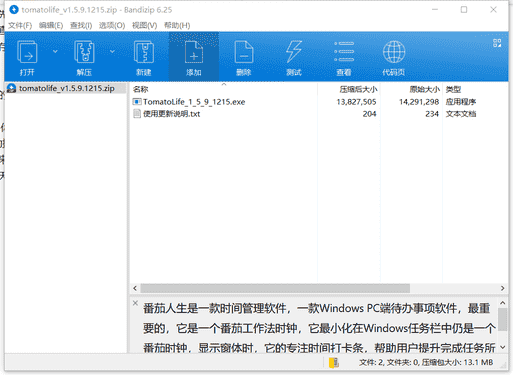This screenshot has width=513, height=375.
Task: Click the 文本文档 type cell
Action: coord(461,114)
